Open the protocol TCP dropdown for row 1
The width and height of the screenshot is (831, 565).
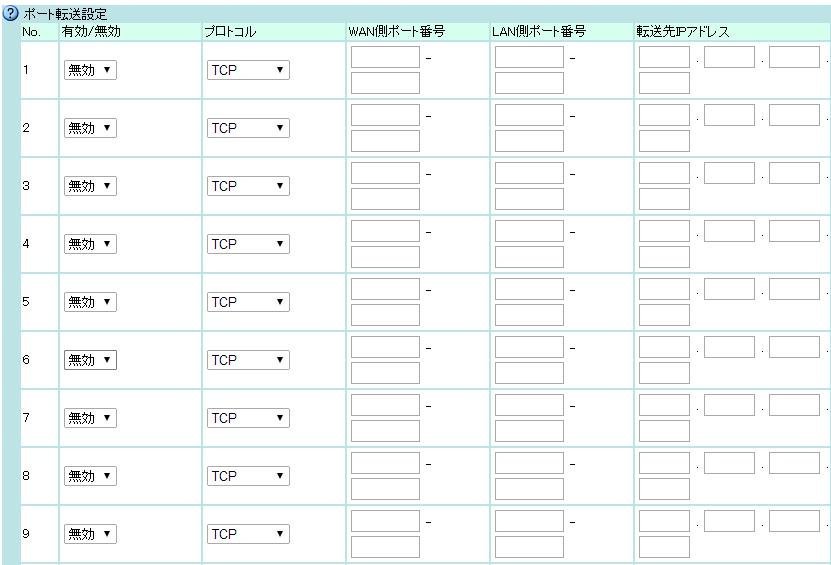pos(248,70)
